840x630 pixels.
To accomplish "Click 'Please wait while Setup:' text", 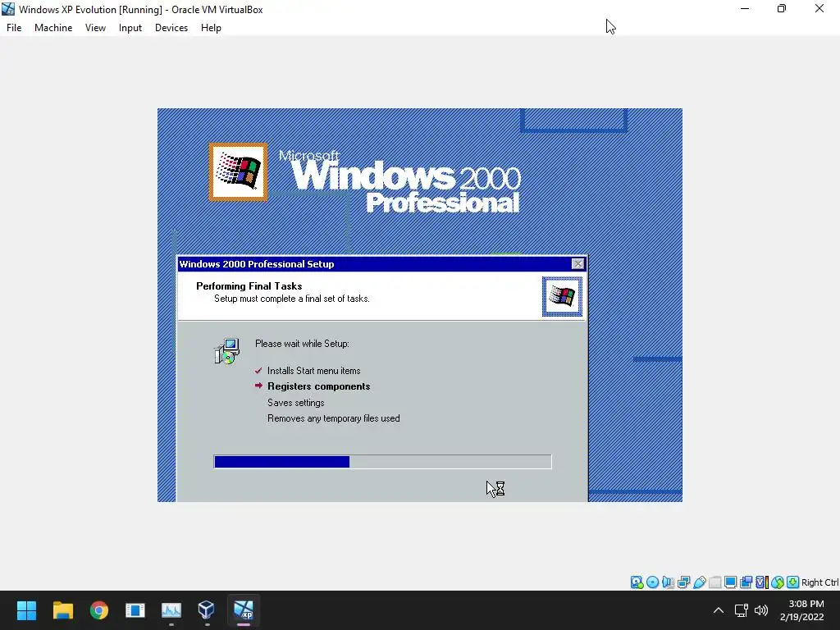I will tap(302, 344).
